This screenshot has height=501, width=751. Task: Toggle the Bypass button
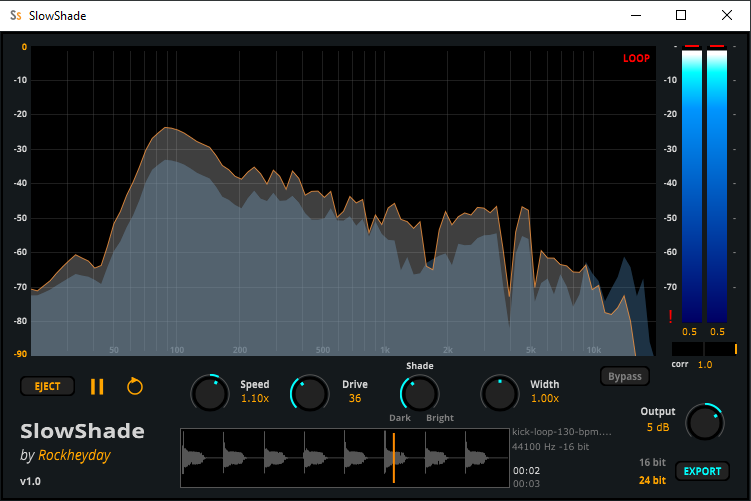tap(625, 376)
